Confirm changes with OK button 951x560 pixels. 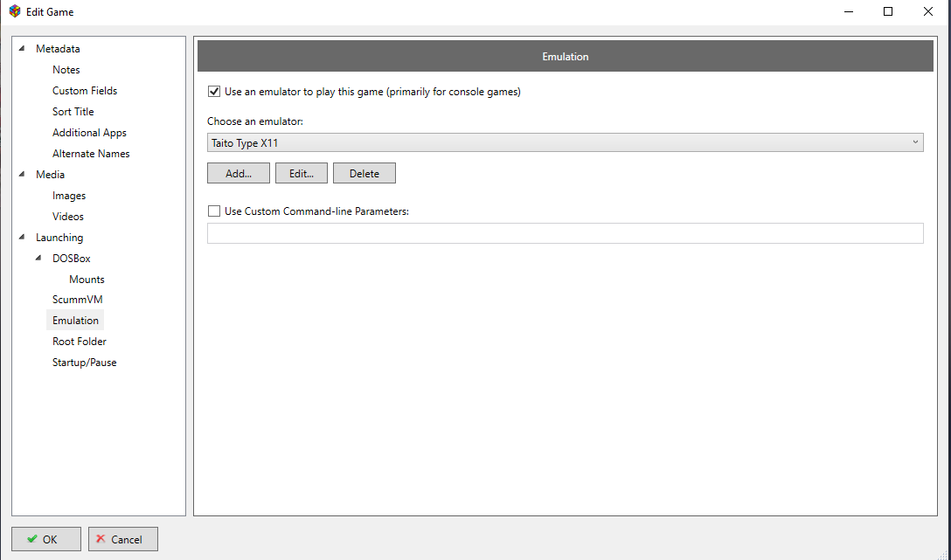(46, 539)
